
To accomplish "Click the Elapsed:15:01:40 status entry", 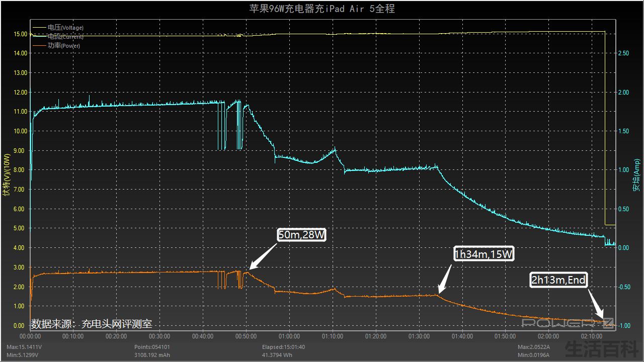I will [x=283, y=347].
